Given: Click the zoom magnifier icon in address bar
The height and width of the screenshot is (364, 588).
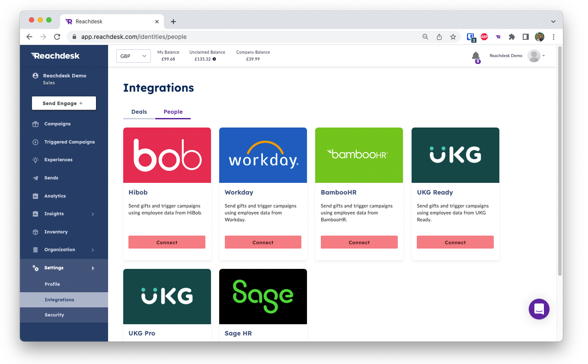Looking at the screenshot, I should pos(425,37).
